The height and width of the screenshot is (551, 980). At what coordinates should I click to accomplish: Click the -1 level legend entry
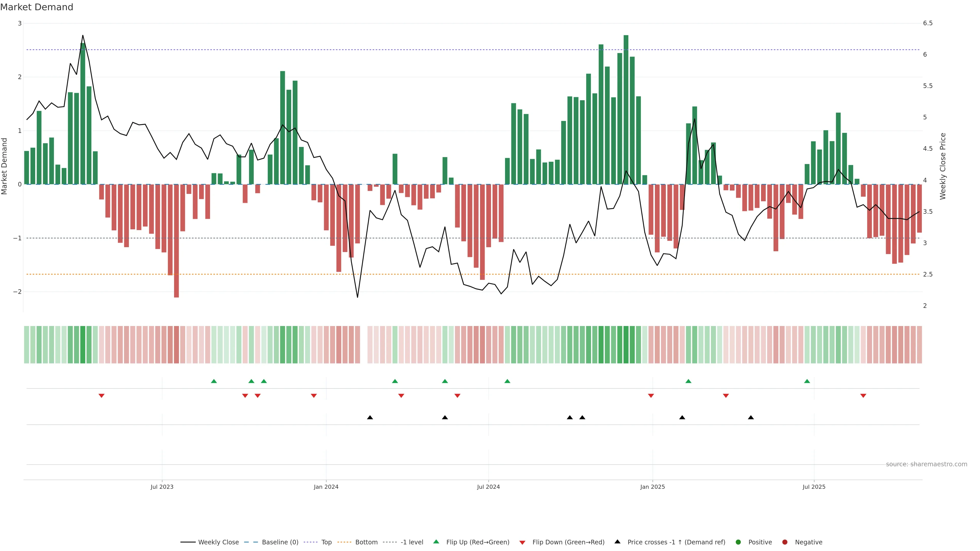click(412, 542)
